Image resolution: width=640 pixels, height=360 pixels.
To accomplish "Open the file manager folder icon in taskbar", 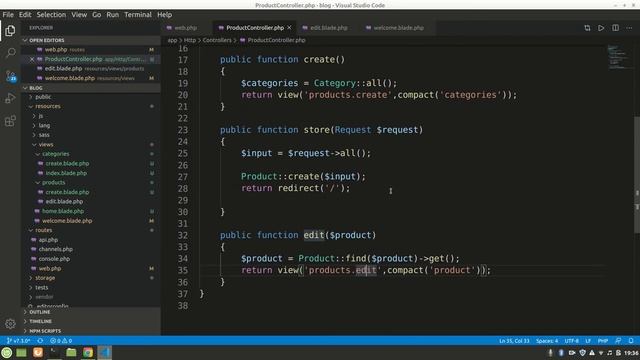I will [x=71, y=352].
